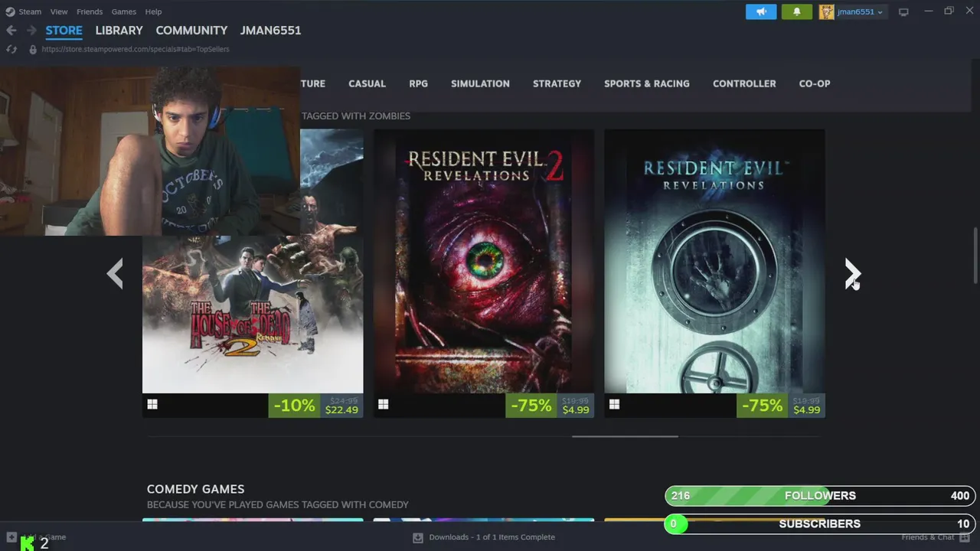The image size is (980, 551).
Task: Open the STRATEGY category
Action: point(557,83)
